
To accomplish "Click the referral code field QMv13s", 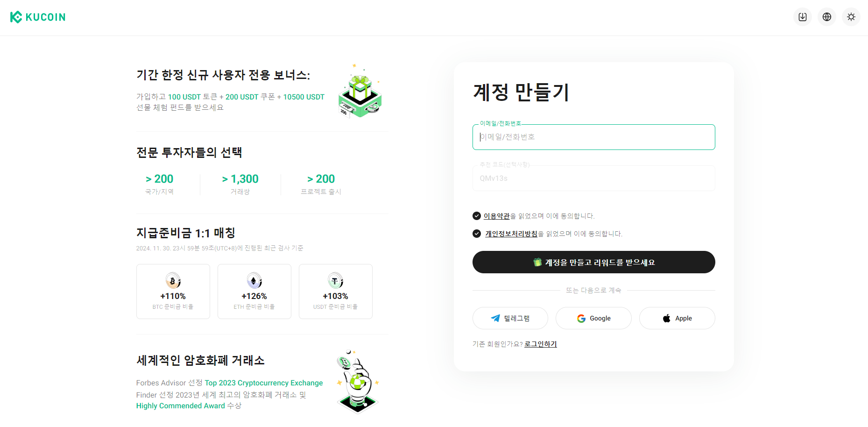I will pyautogui.click(x=594, y=178).
